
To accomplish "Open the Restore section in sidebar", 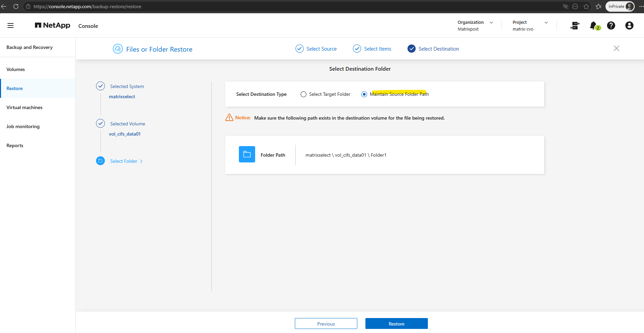I will click(38, 88).
